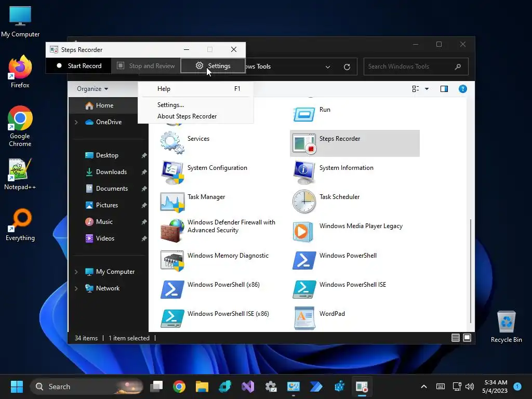Image resolution: width=532 pixels, height=399 pixels.
Task: Open Services from Windows Tools
Action: [172, 143]
